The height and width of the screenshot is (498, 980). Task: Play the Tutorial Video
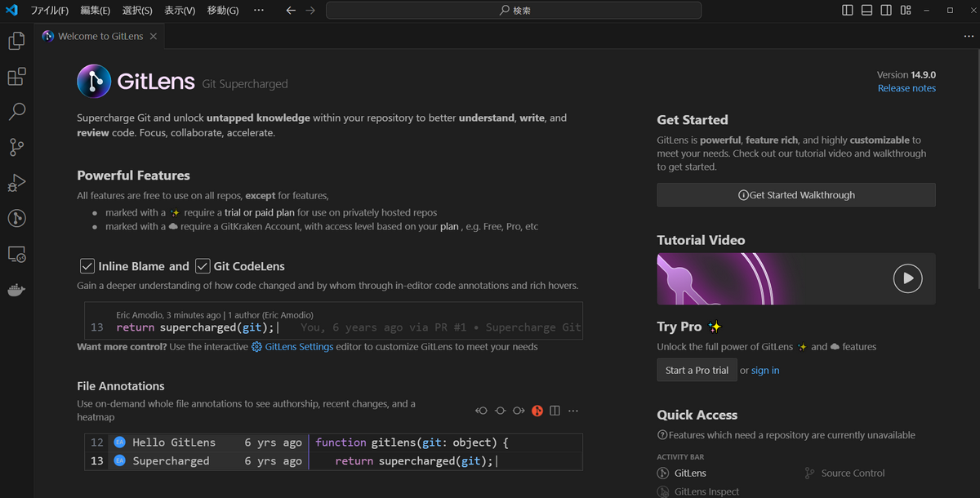907,278
